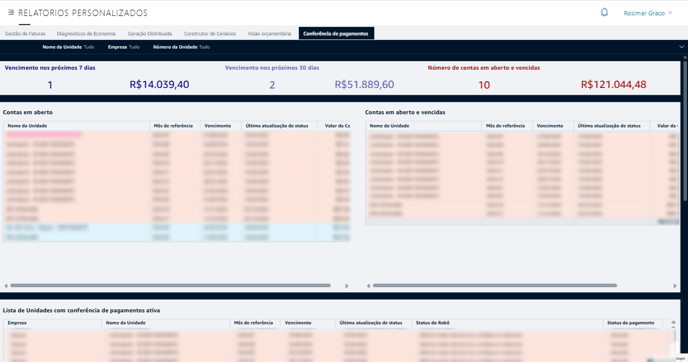
Task: Expand the filter bar chevron at right
Action: pyautogui.click(x=681, y=47)
